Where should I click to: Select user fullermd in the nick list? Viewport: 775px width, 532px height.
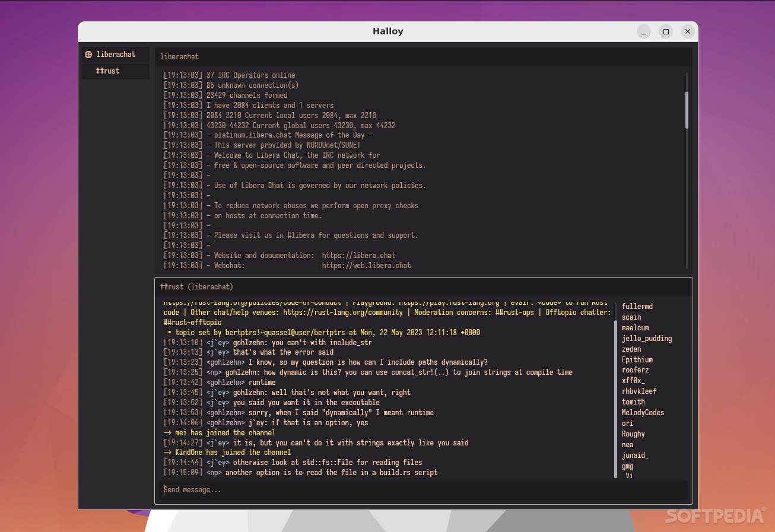[637, 307]
